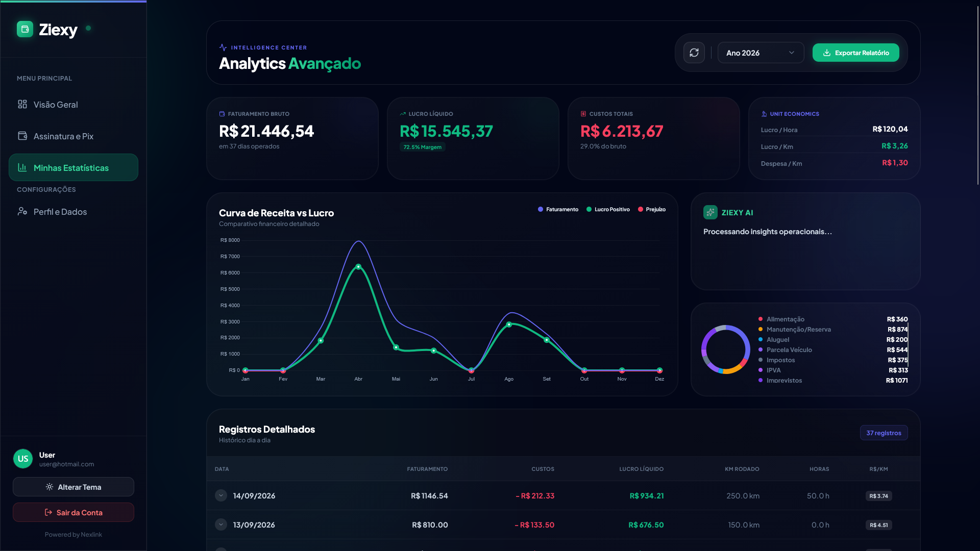Toggle the Prejuízo legend item
Screen dimensions: 980x551
652,209
